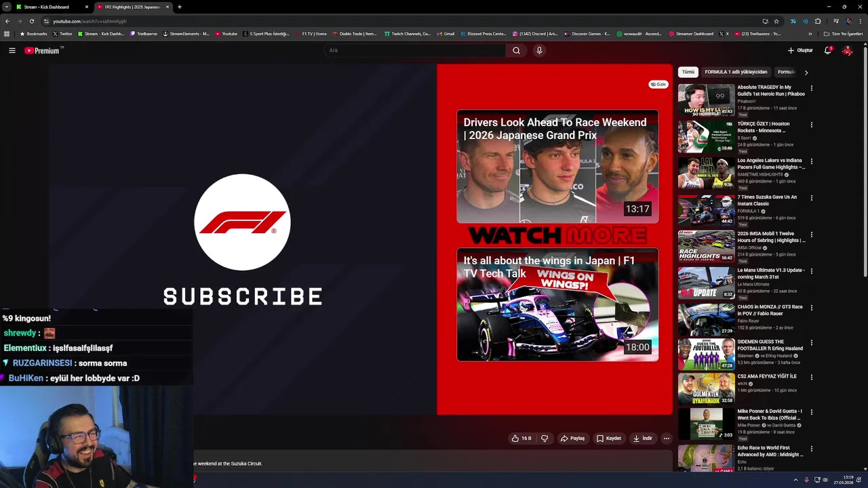The height and width of the screenshot is (488, 868).
Task: Open TÜRKÇE ÖZET Houston Rockets thumbnail
Action: 706,137
